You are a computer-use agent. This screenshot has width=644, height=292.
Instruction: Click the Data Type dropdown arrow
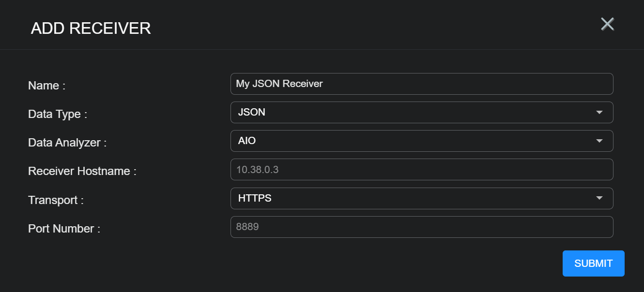[x=599, y=112]
